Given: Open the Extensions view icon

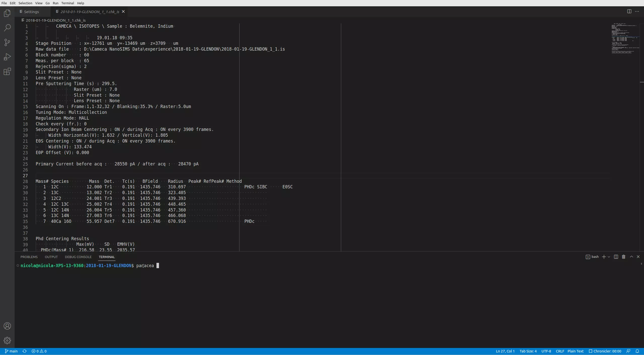Looking at the screenshot, I should pos(7,72).
